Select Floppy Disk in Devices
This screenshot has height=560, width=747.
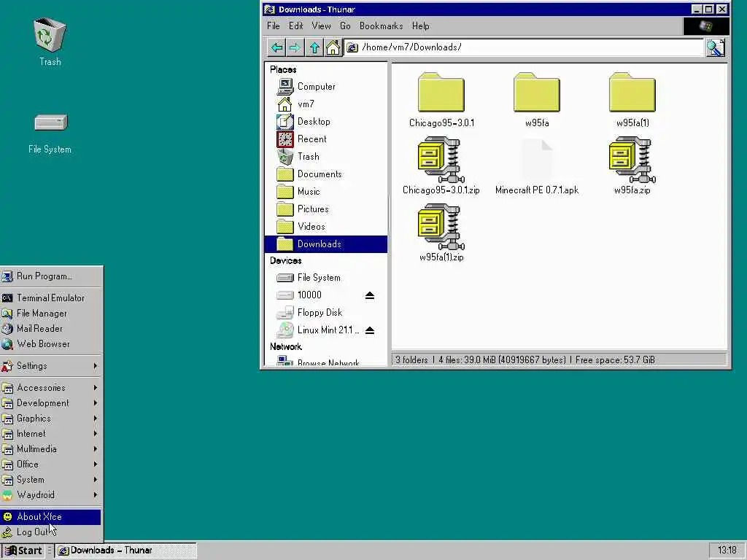(326, 313)
